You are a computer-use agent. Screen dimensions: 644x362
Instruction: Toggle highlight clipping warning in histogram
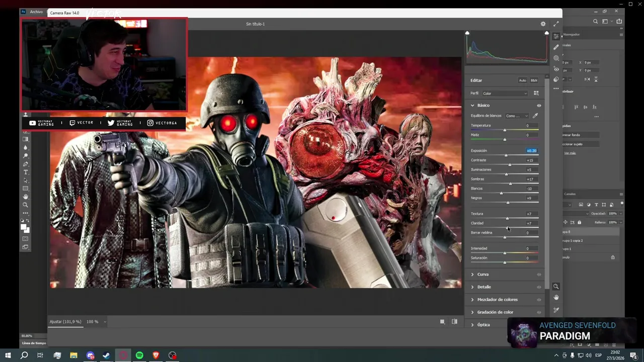(x=547, y=33)
